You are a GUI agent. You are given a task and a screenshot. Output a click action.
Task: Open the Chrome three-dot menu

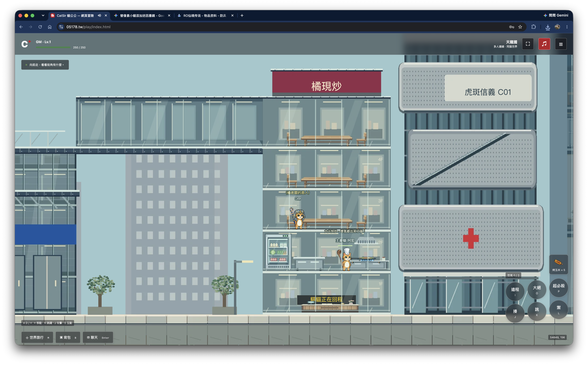(567, 27)
